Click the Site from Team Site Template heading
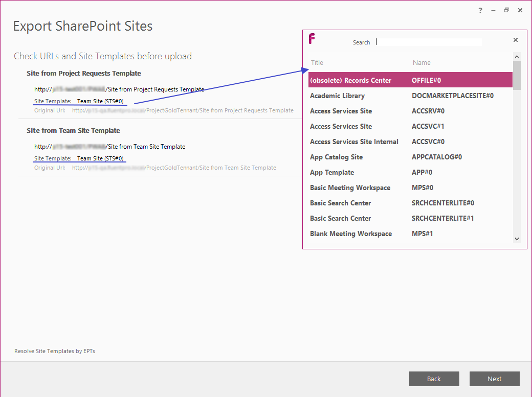 tap(73, 131)
